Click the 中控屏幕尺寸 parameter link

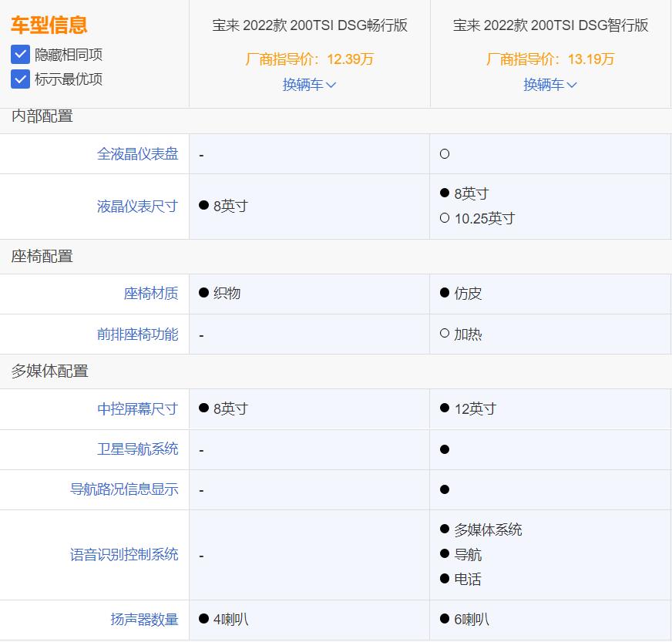[137, 409]
